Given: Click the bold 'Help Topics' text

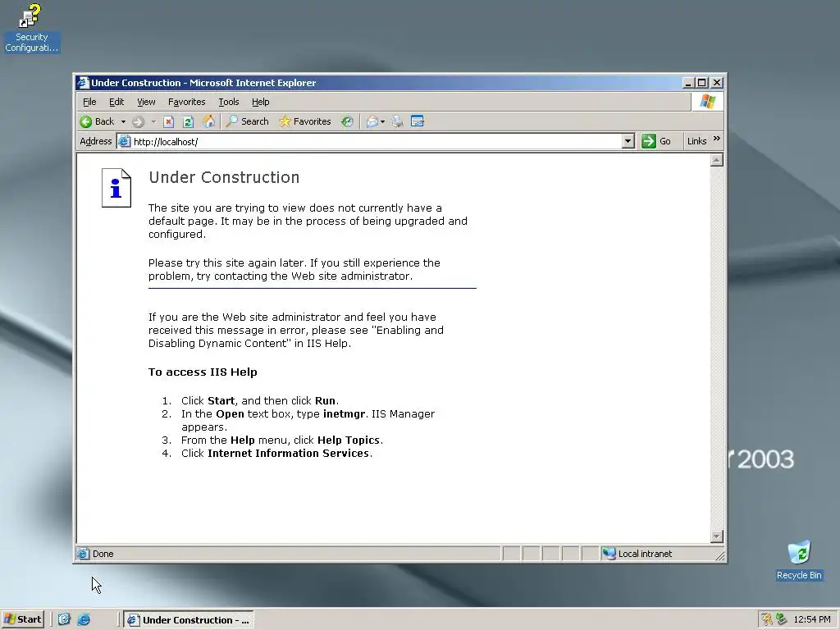Looking at the screenshot, I should tap(348, 441).
